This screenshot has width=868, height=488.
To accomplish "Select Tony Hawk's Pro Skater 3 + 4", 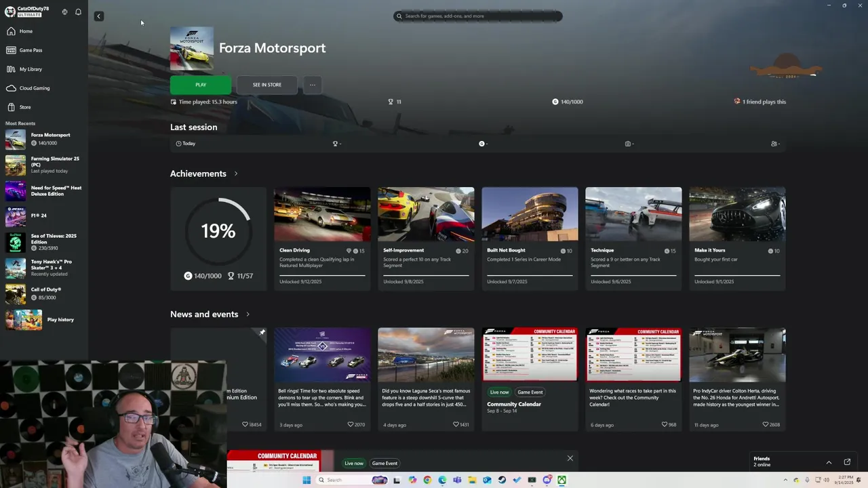I will (44, 268).
